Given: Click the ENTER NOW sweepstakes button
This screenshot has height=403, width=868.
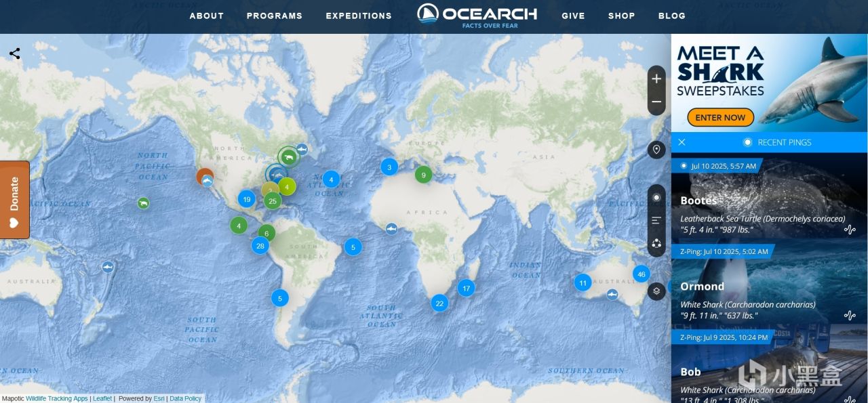Looking at the screenshot, I should click(x=720, y=117).
